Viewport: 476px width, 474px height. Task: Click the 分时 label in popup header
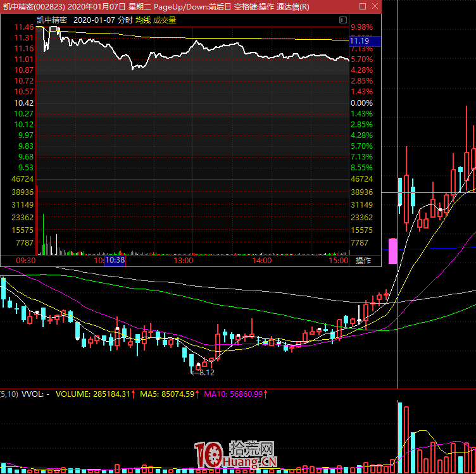pos(125,20)
